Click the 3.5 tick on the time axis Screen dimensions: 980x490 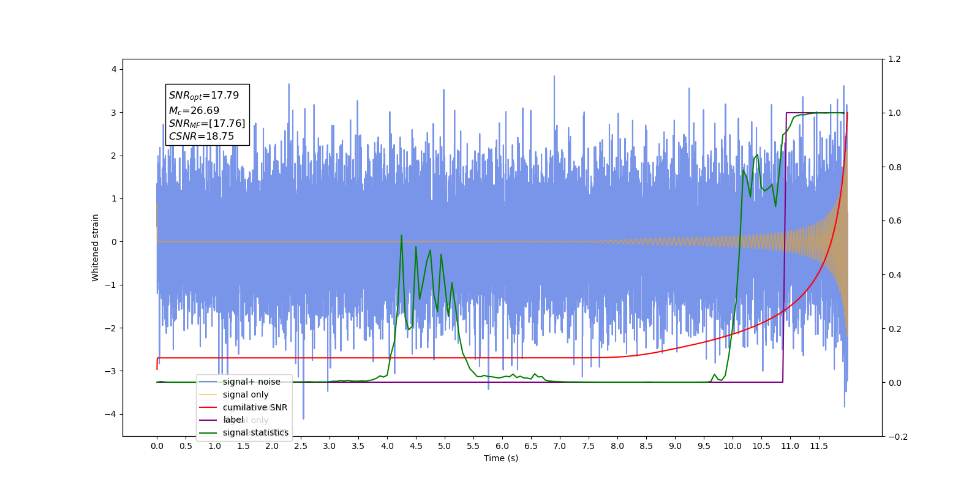tap(358, 446)
